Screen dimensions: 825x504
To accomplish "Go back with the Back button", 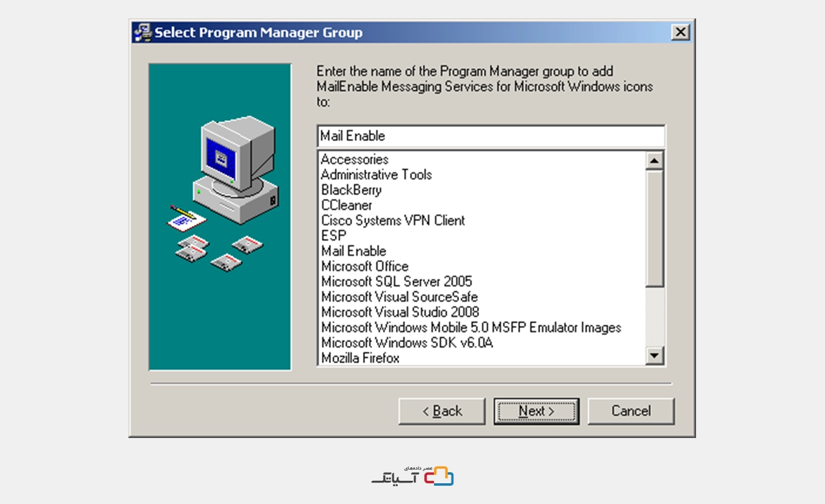I will [442, 411].
